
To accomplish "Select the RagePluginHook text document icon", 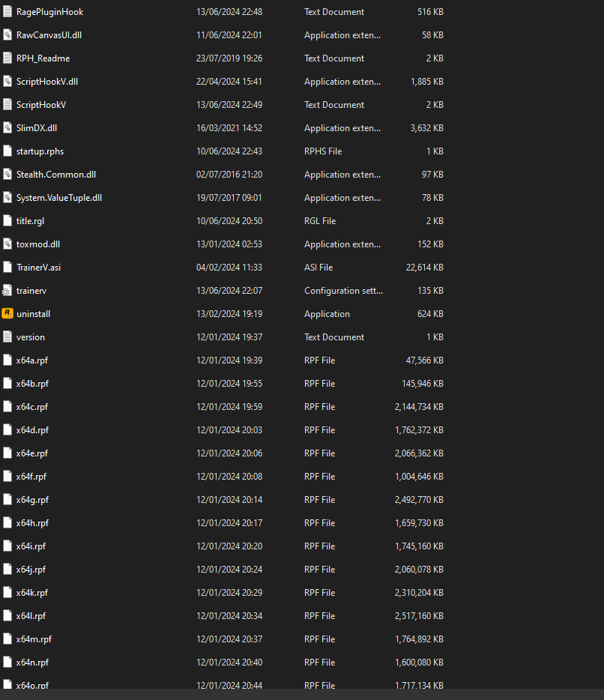I will pos(7,11).
